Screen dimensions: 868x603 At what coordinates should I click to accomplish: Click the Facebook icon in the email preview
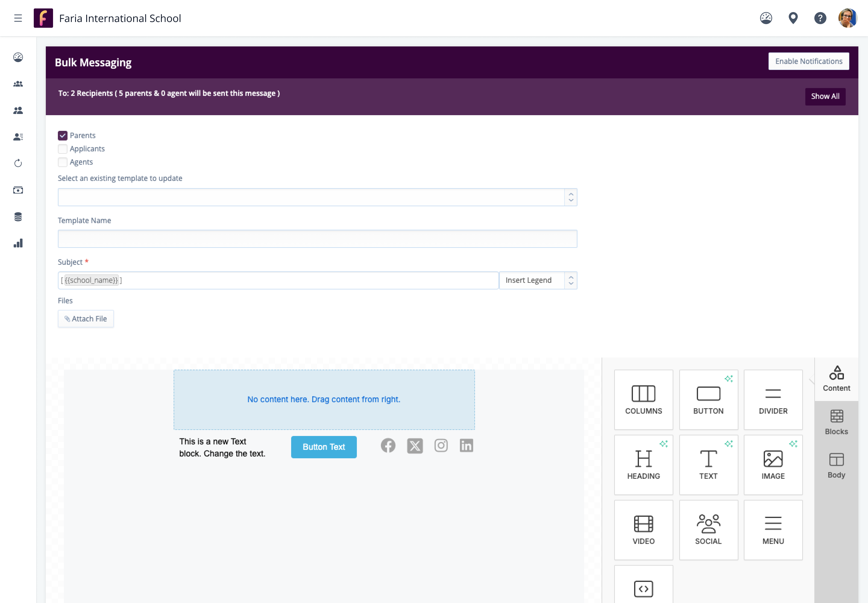(x=388, y=445)
